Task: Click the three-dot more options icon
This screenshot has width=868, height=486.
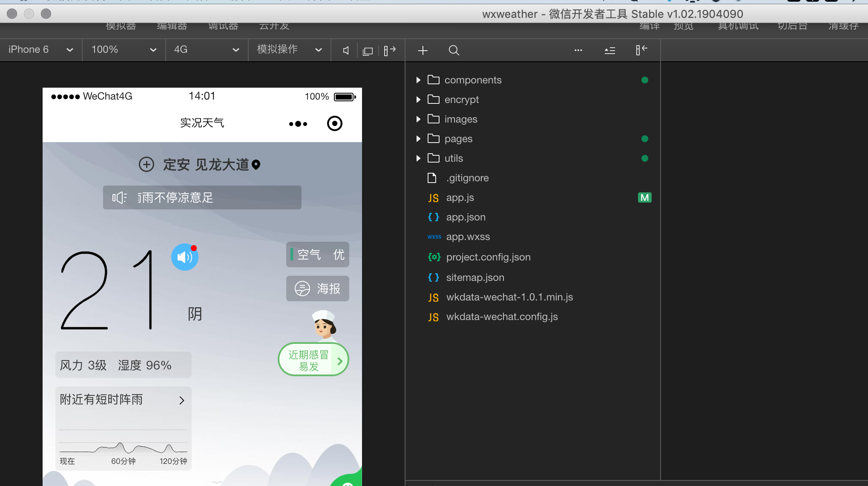Action: pos(578,50)
